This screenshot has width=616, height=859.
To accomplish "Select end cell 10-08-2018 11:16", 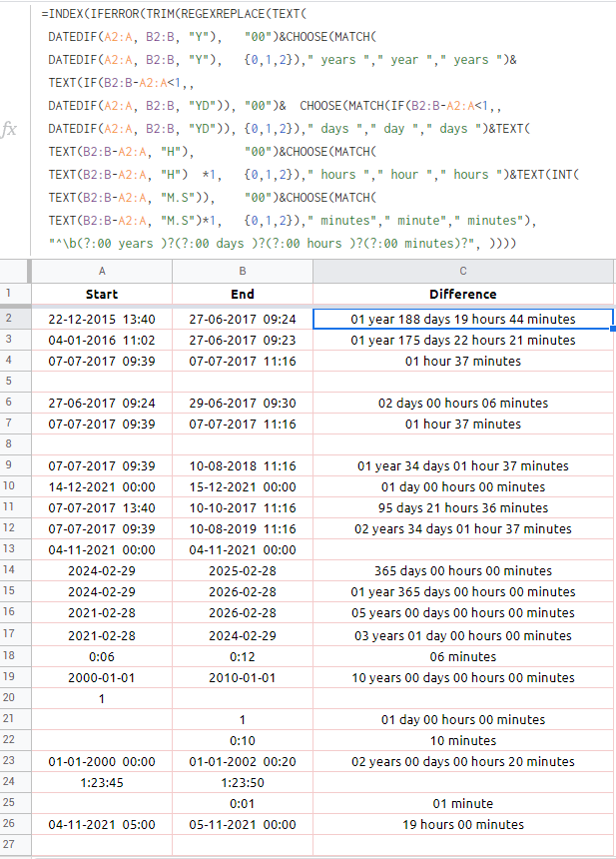I will 243,466.
